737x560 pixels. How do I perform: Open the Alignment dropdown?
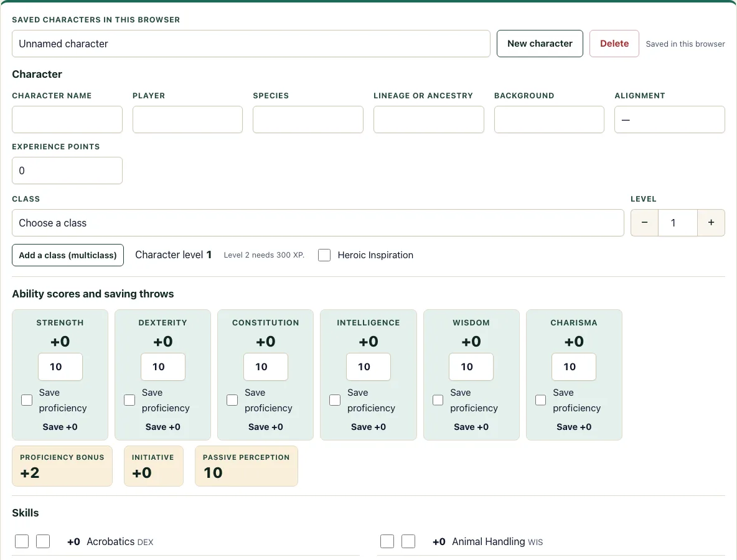(x=670, y=119)
